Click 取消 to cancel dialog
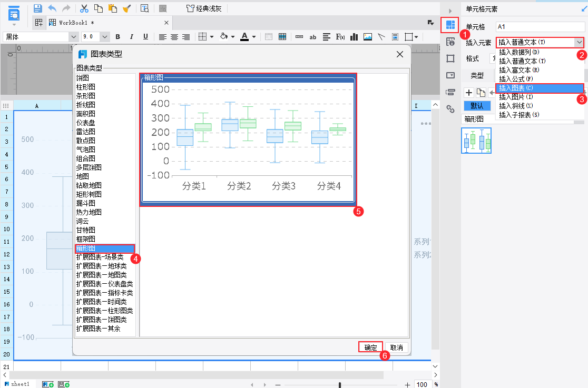588x388 pixels. tap(396, 347)
